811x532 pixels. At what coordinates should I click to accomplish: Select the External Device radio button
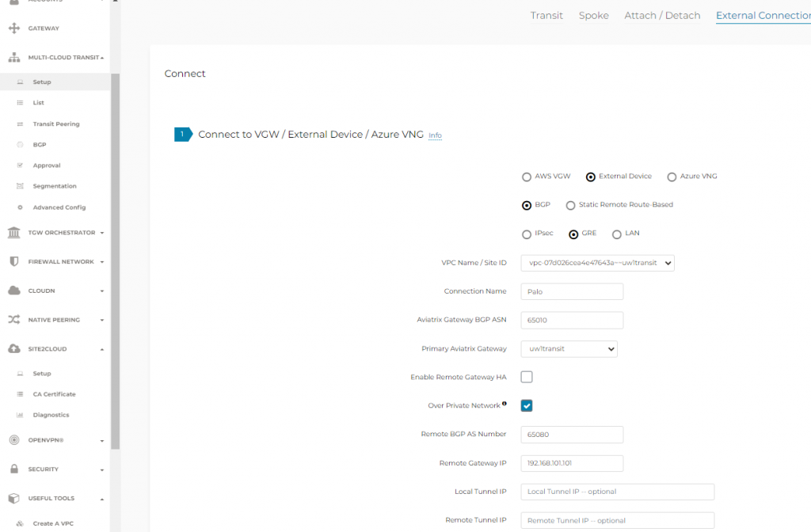click(590, 177)
